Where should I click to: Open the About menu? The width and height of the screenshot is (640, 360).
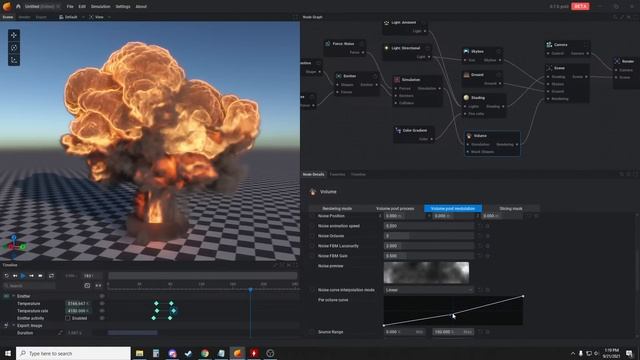coord(141,7)
